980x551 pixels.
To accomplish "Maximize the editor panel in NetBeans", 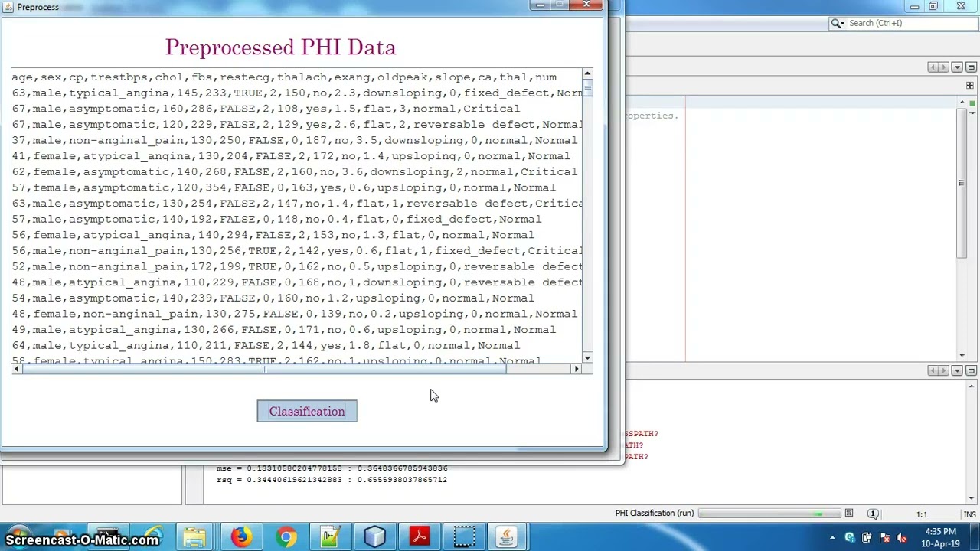I will click(x=971, y=67).
